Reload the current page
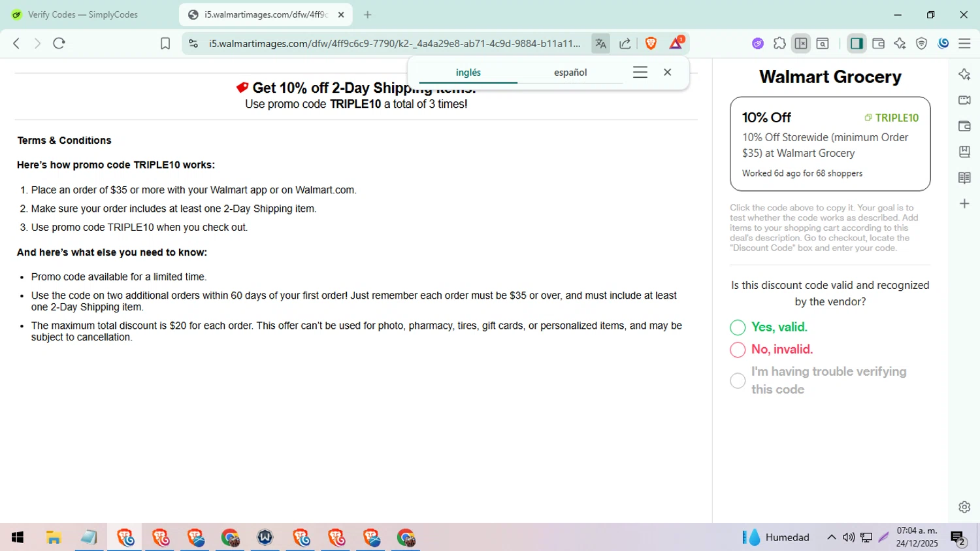The image size is (980, 551). click(59, 43)
